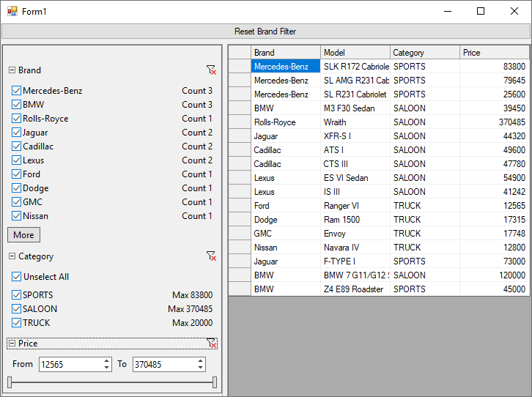The image size is (532, 397).
Task: Toggle the Dodge brand checkbox
Action: (x=16, y=188)
